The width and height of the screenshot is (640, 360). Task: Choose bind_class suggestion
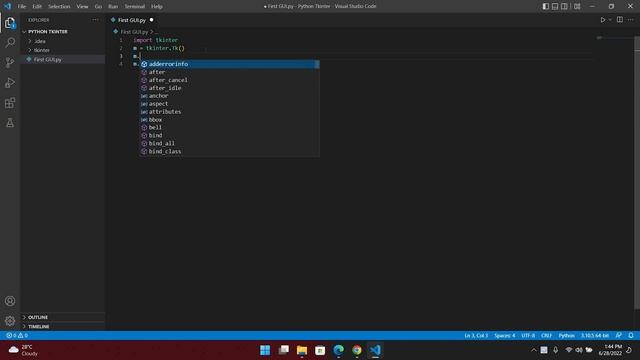pos(229,151)
